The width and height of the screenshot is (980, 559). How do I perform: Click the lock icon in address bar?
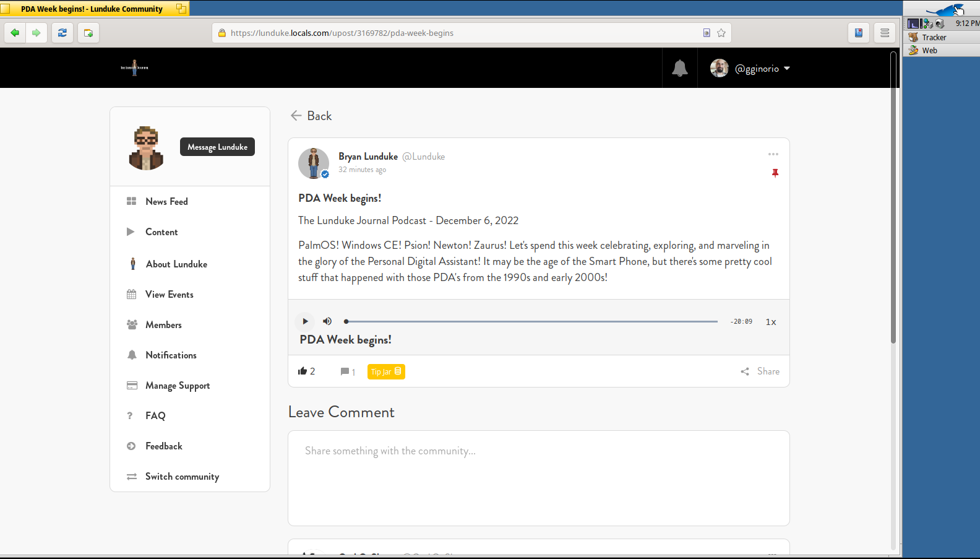coord(222,33)
